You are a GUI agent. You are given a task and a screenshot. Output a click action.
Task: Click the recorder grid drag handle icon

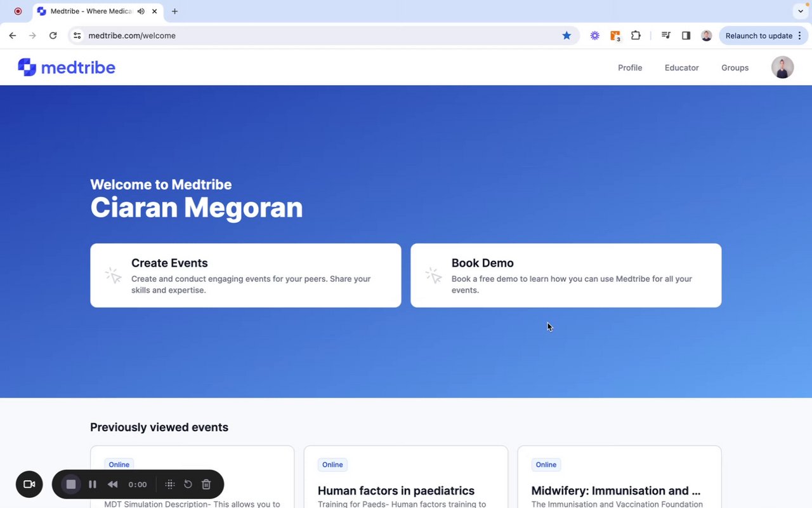point(170,485)
